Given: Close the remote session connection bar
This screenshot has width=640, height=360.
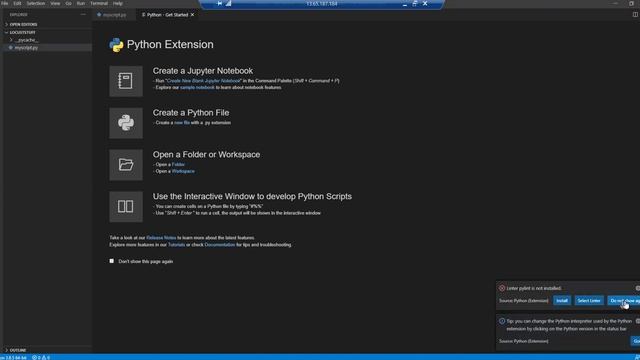Looking at the screenshot, I should (x=425, y=3).
